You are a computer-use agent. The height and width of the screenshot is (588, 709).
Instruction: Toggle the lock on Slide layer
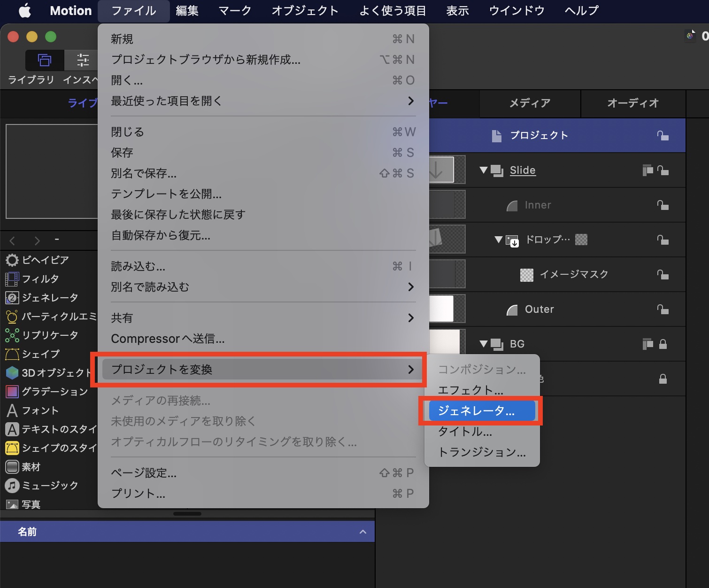point(663,170)
